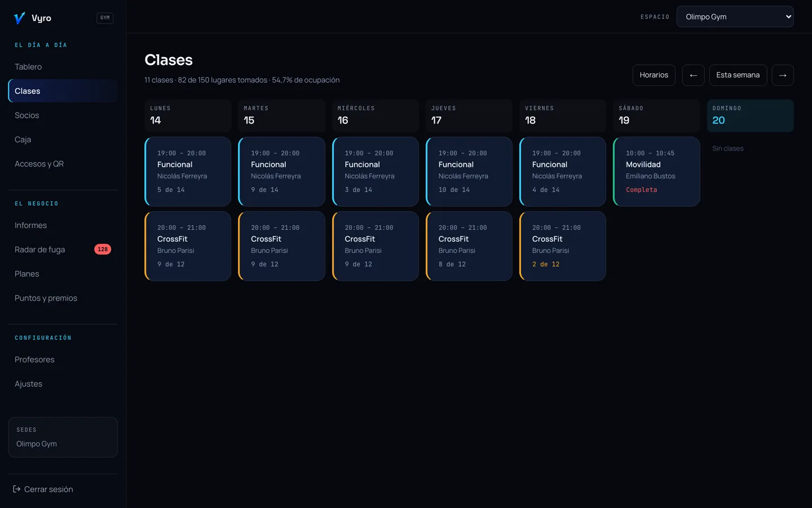
Task: Open Radar de fuga page
Action: click(x=63, y=249)
